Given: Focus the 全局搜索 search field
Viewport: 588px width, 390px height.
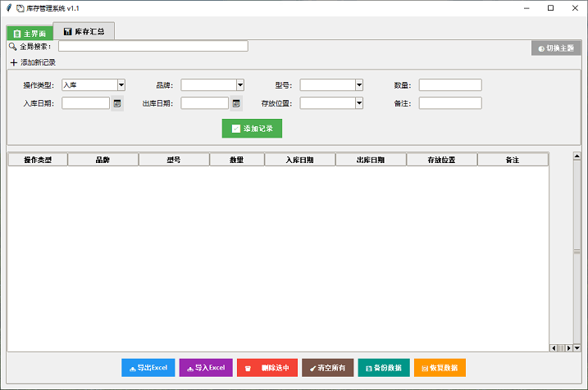Looking at the screenshot, I should click(x=153, y=47).
